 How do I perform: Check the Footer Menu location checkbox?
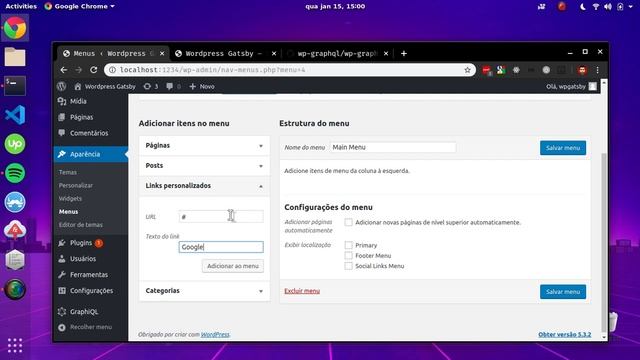coord(348,256)
